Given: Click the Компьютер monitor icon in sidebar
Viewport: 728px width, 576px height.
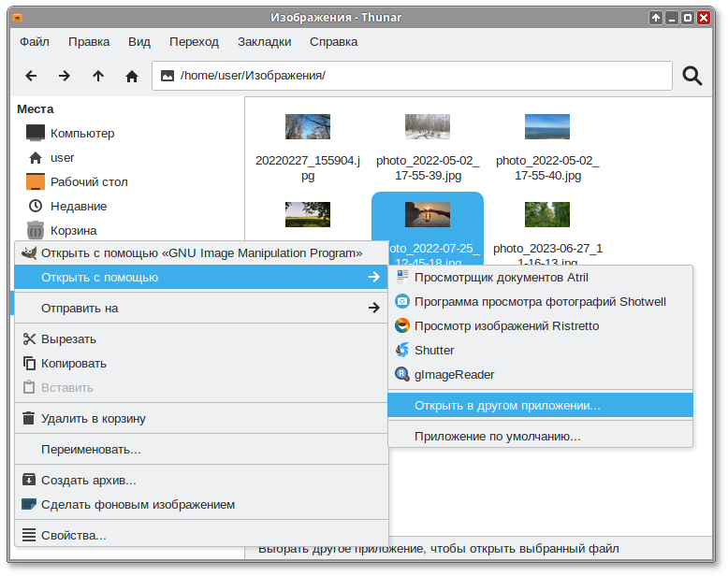Looking at the screenshot, I should click(36, 133).
